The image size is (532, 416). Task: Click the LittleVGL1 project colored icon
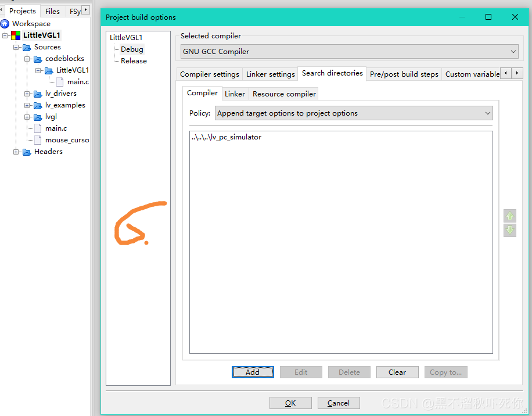pyautogui.click(x=16, y=35)
